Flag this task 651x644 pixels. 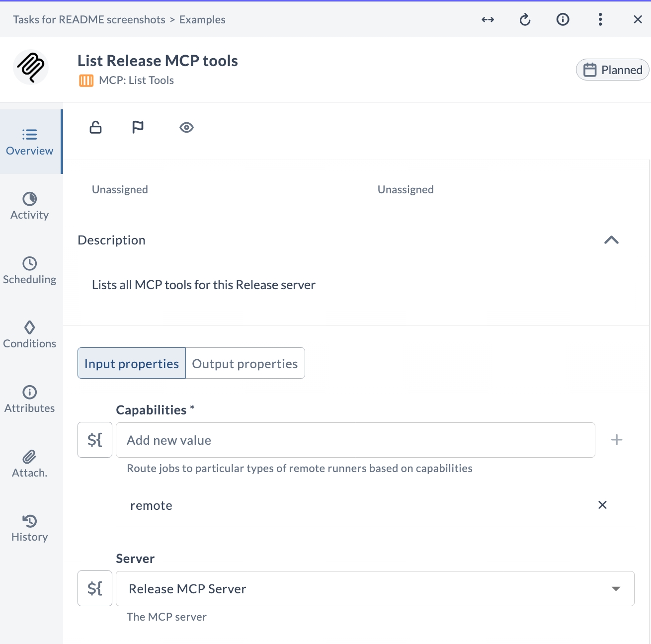138,127
